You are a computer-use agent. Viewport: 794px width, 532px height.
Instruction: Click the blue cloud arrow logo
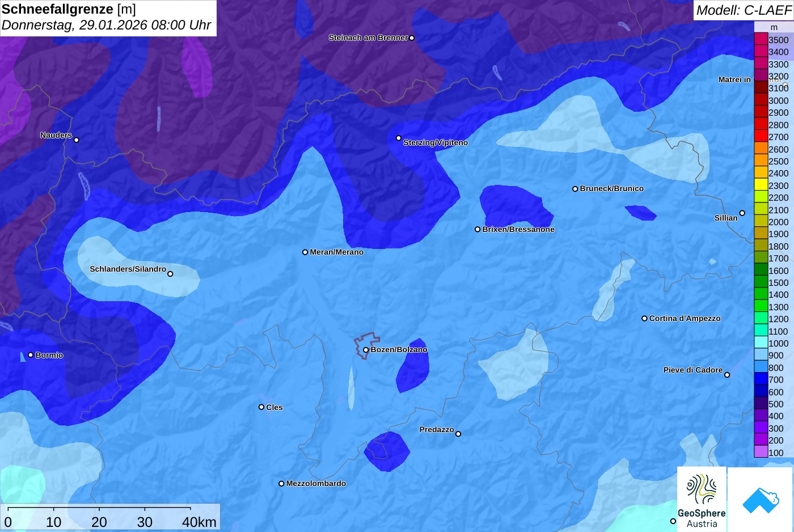(x=761, y=499)
